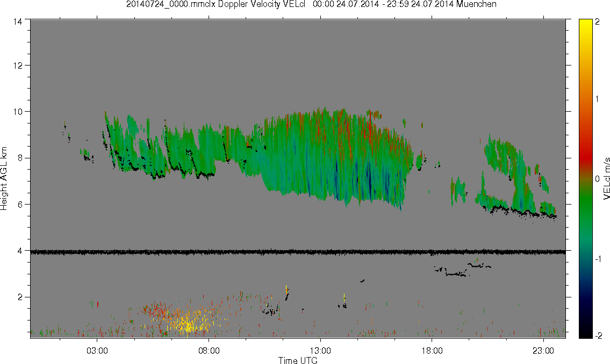Click the green middle of the colorbar
This screenshot has height=364, width=610.
pyautogui.click(x=585, y=202)
